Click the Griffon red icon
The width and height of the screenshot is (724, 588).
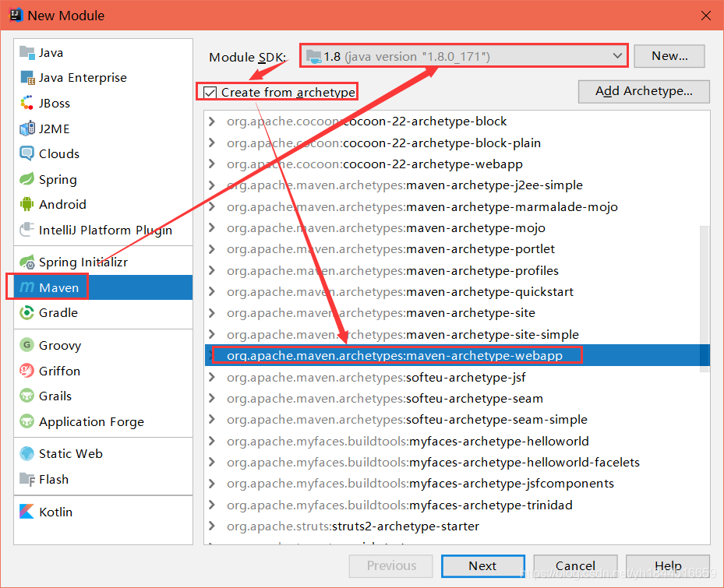pos(27,371)
